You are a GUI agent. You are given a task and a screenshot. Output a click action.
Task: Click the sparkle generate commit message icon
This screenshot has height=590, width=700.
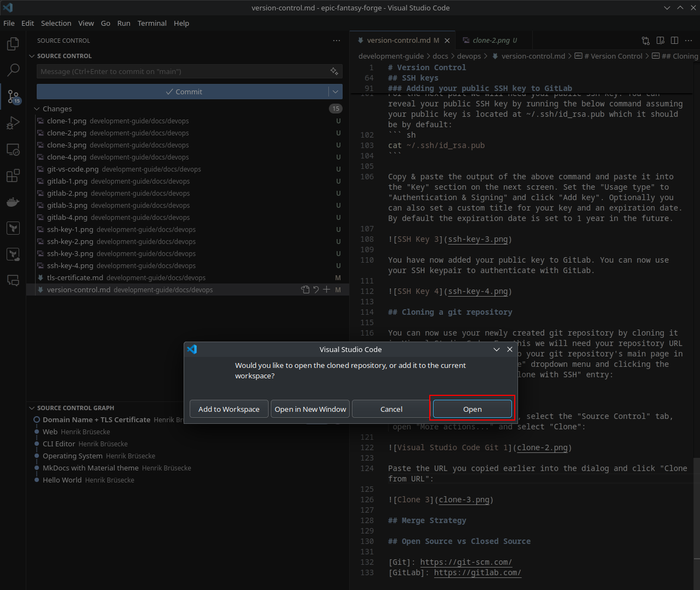(334, 71)
